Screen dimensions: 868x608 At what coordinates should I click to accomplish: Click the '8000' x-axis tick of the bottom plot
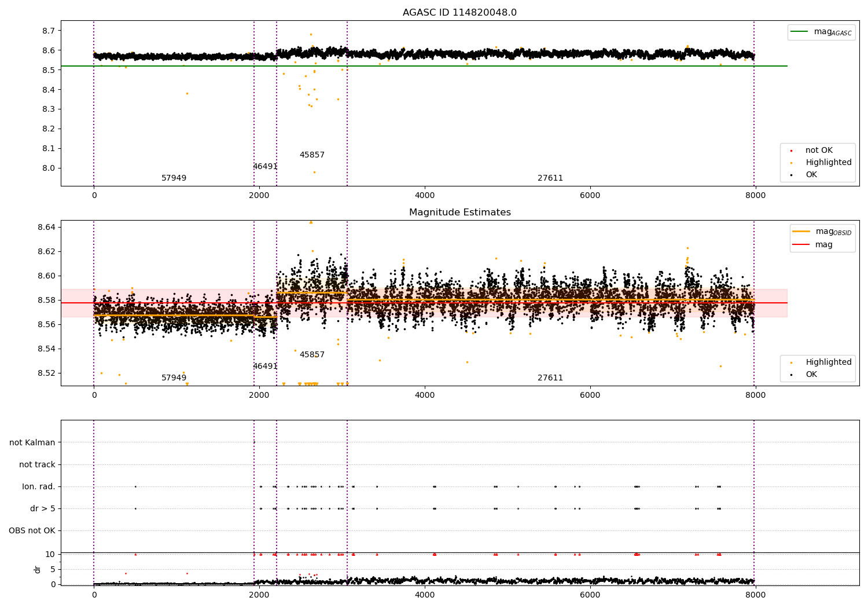click(755, 595)
